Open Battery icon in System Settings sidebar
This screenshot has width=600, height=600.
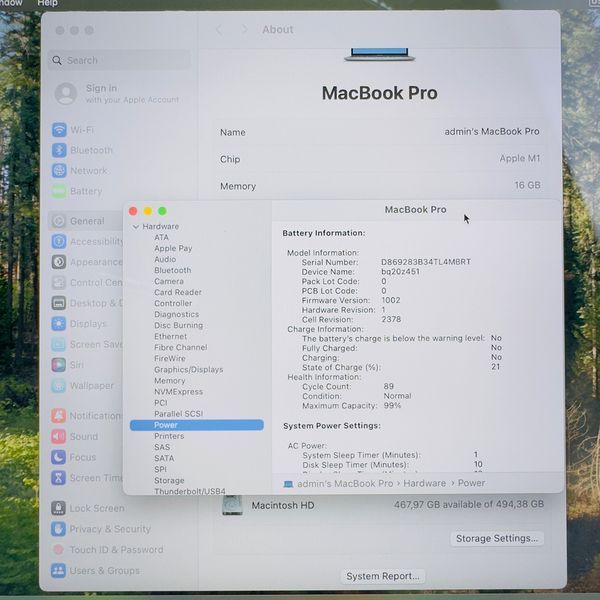(59, 191)
